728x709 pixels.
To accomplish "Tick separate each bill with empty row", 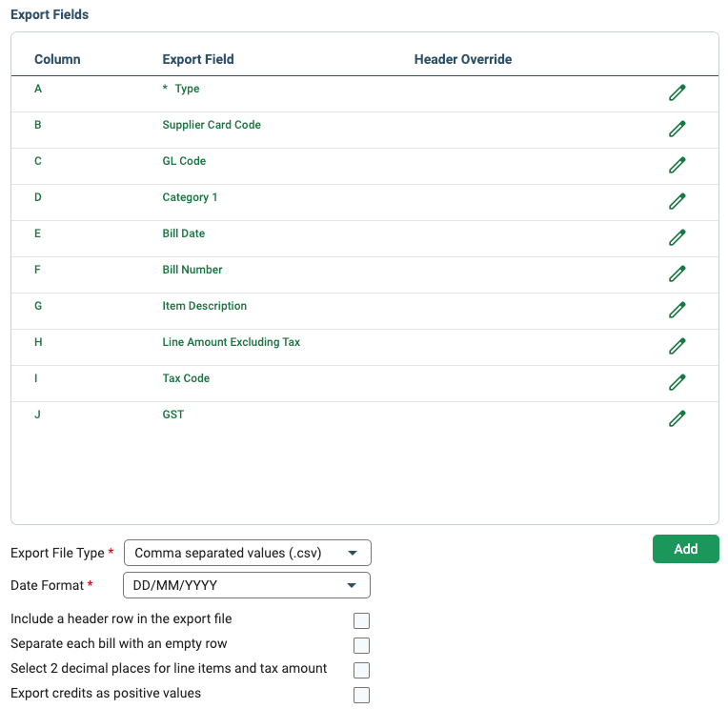I will 361,645.
